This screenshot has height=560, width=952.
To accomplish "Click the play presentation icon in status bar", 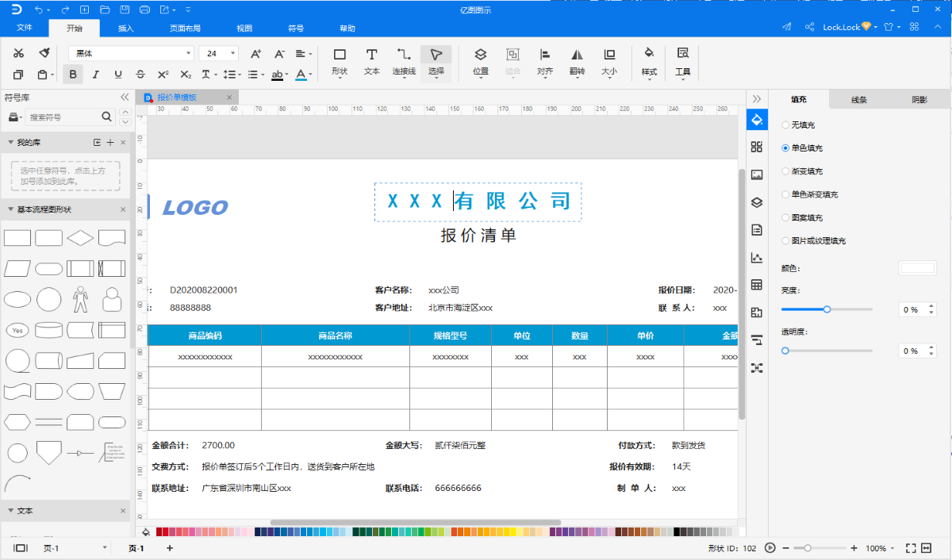I will (770, 548).
